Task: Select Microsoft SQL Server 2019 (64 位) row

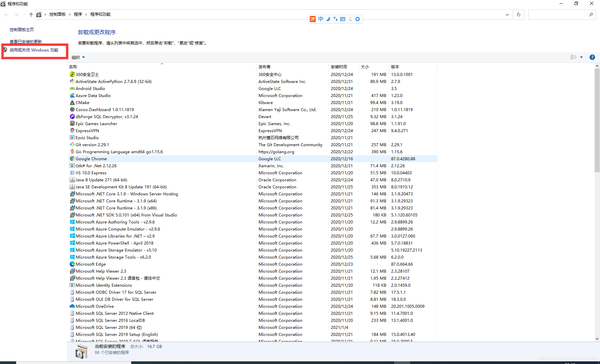Action: pyautogui.click(x=253, y=327)
